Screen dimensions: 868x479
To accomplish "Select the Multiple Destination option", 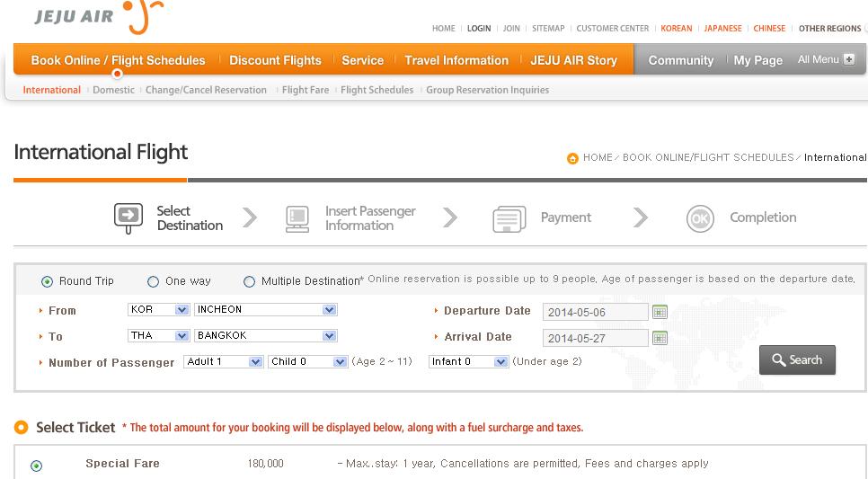I will [249, 281].
